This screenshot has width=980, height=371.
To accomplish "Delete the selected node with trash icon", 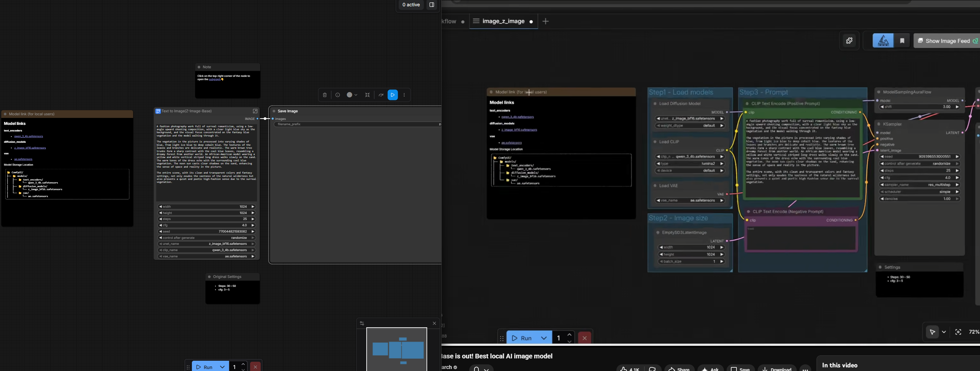I will point(325,95).
